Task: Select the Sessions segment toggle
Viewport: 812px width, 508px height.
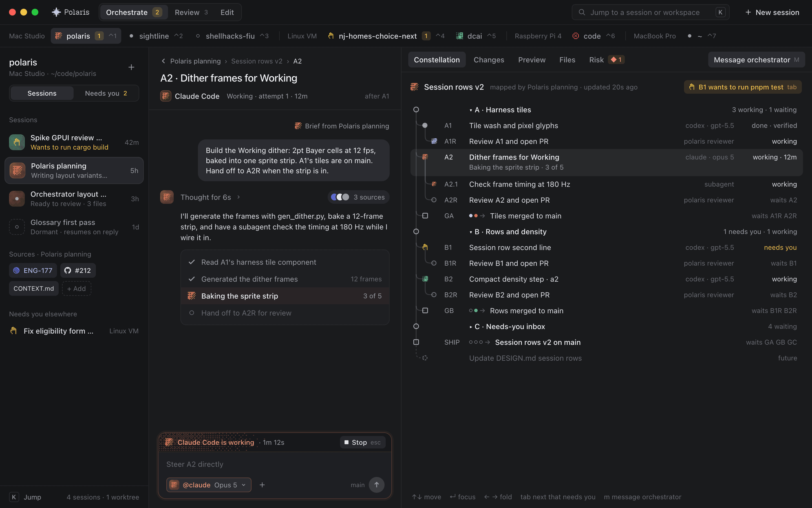Action: coord(42,93)
